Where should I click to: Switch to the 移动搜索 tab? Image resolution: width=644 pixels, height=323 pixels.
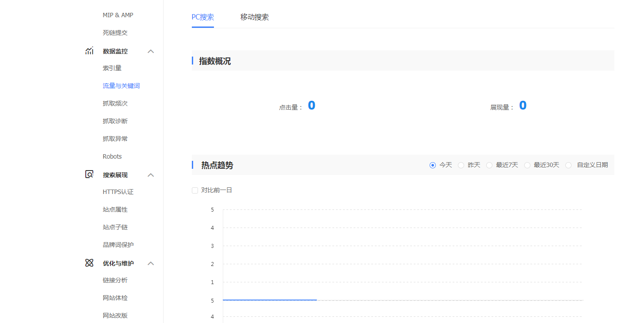(x=255, y=17)
